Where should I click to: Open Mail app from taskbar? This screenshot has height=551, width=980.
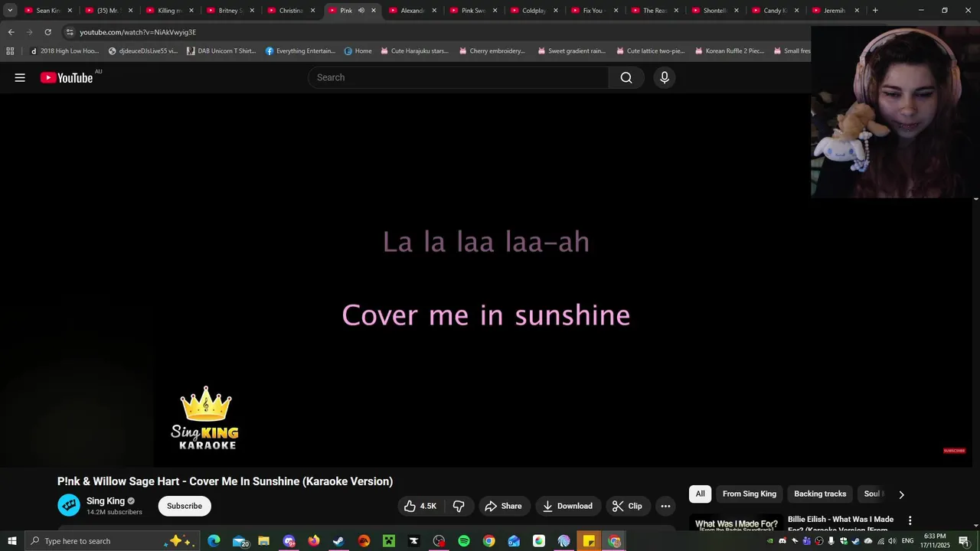[x=240, y=541]
